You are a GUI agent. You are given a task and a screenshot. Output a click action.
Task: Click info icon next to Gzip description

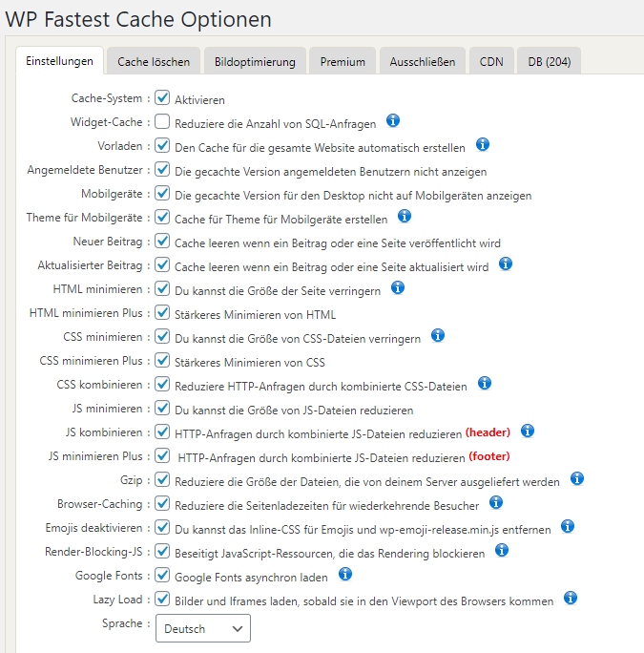[577, 478]
